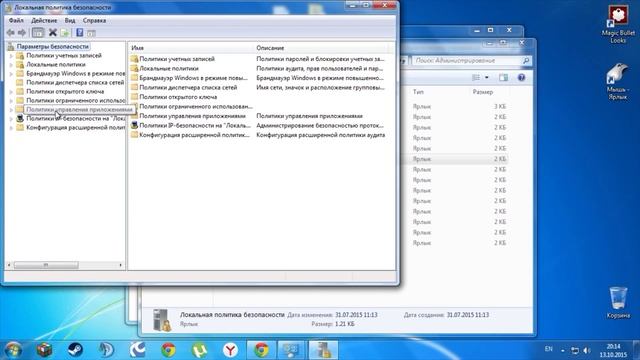Click the Export list toolbar icon
This screenshot has width=640, height=360.
[x=65, y=33]
